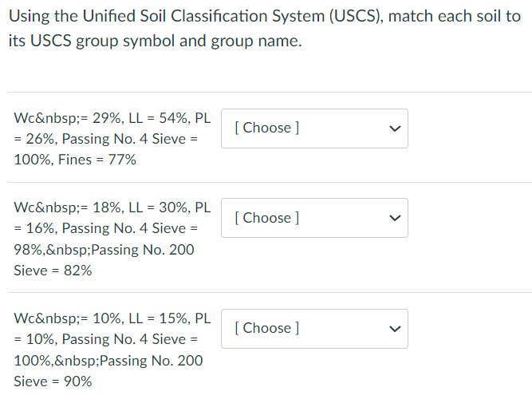
Task: Click the "Using the Unified Soil Classification System" prompt line
Action: pyautogui.click(x=264, y=16)
